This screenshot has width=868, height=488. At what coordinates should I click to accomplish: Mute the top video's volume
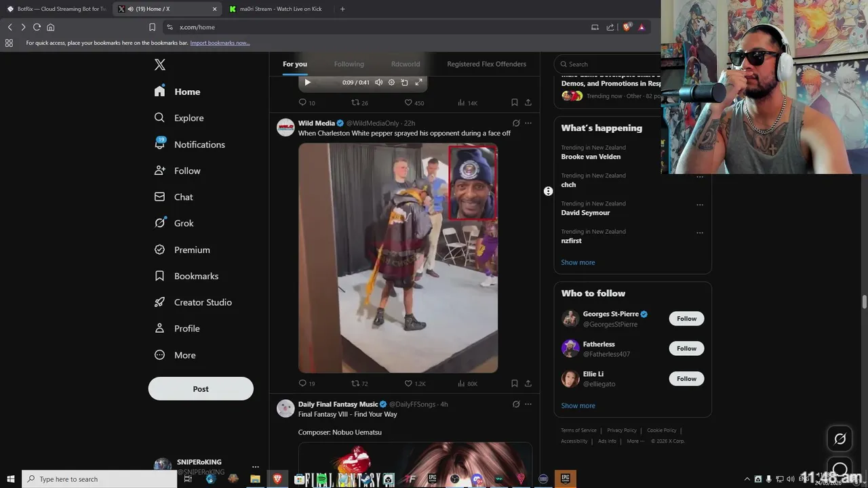[x=378, y=82]
